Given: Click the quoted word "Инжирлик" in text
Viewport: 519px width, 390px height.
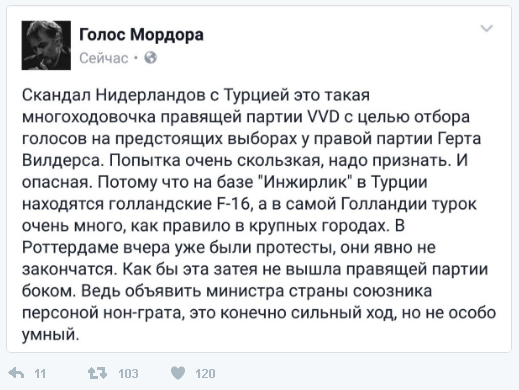Looking at the screenshot, I should pos(306,182).
